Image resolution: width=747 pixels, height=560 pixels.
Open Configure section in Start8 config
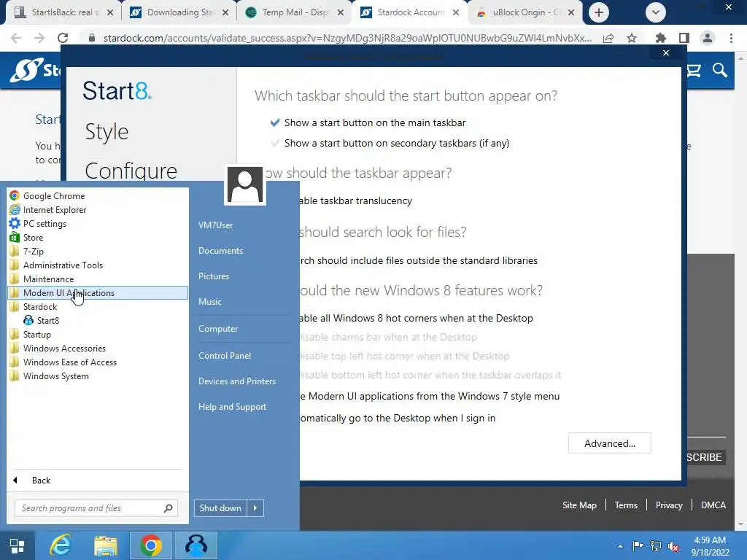[131, 170]
